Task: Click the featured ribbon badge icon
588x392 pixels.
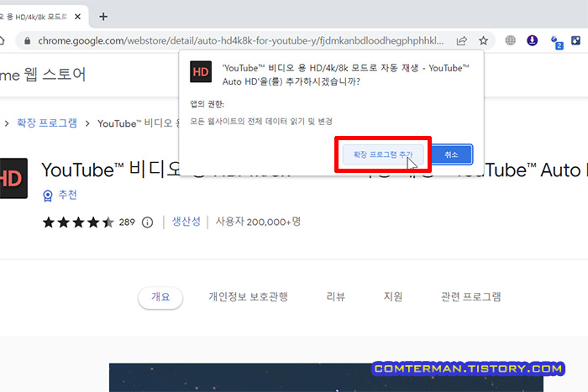Action: point(48,196)
